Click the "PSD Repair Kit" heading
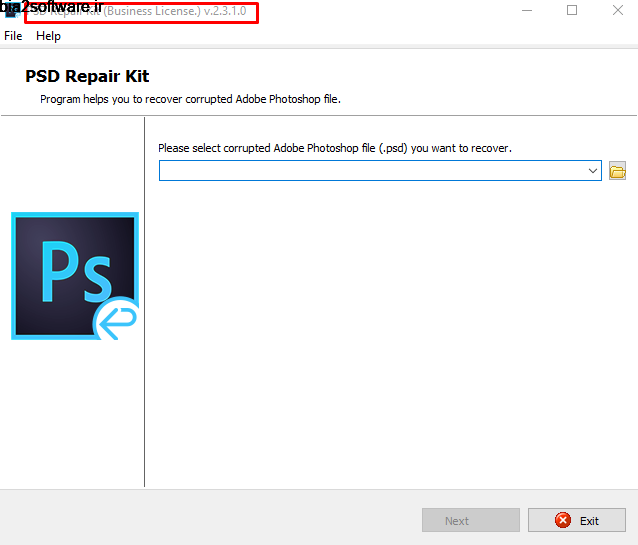This screenshot has height=545, width=638. pos(87,77)
